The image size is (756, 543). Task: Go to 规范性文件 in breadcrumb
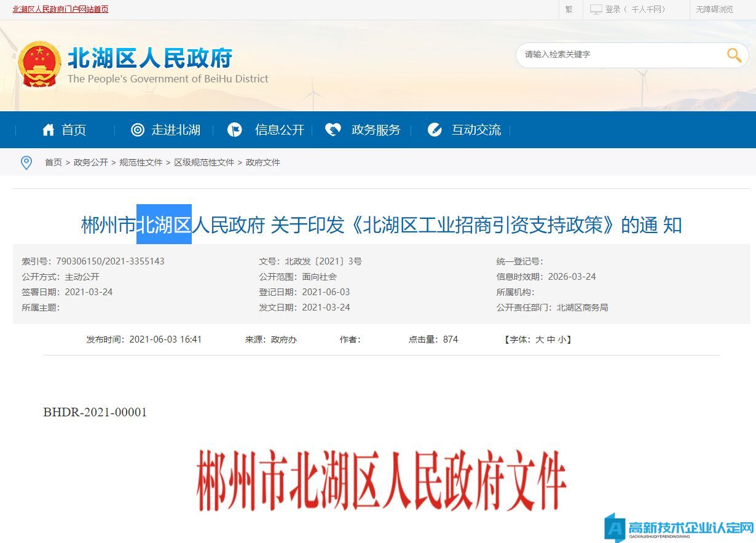pyautogui.click(x=141, y=162)
